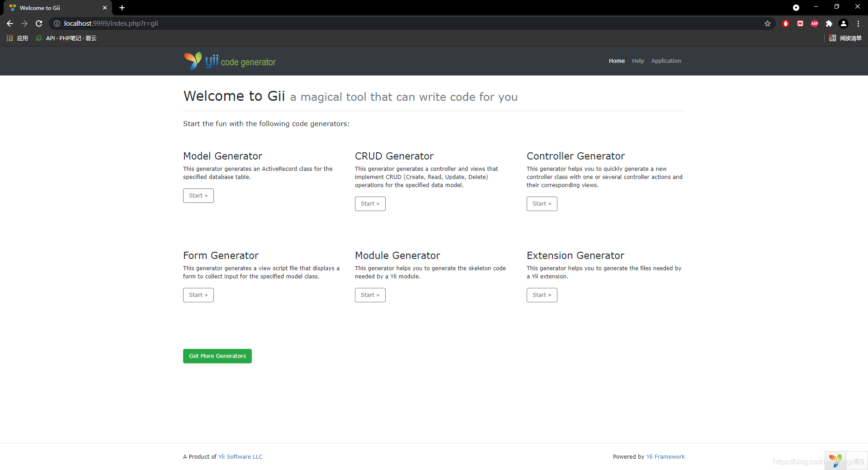Screen dimensions: 868x470
Task: Start the CRUD Generator
Action: pyautogui.click(x=370, y=204)
